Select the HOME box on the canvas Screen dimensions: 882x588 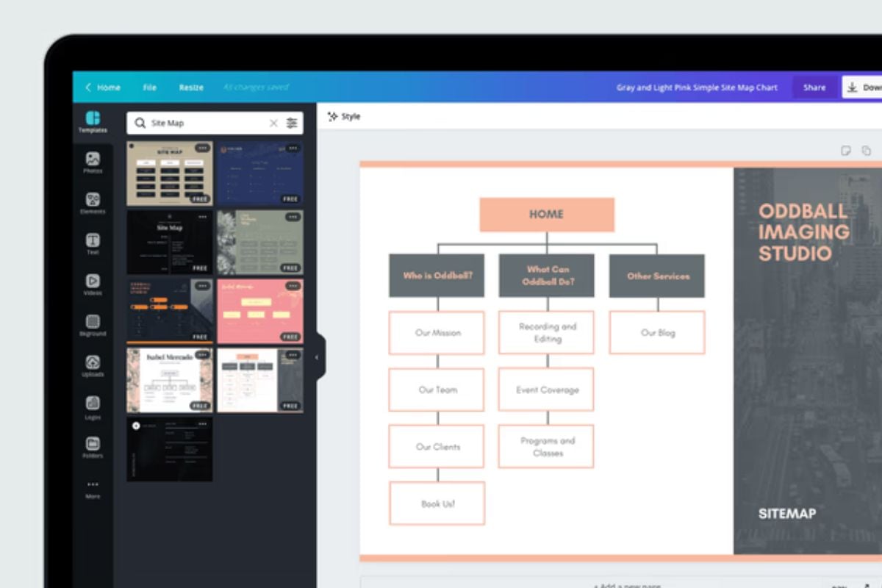[546, 215]
